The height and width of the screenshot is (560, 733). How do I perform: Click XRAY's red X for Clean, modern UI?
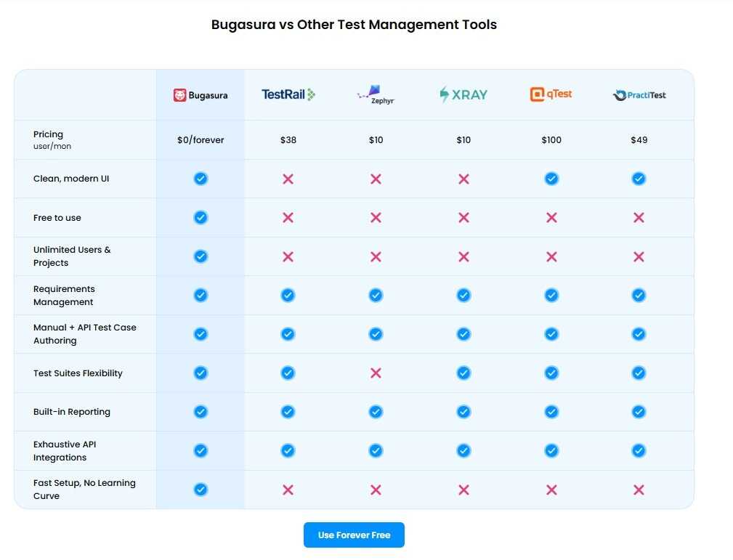(463, 179)
